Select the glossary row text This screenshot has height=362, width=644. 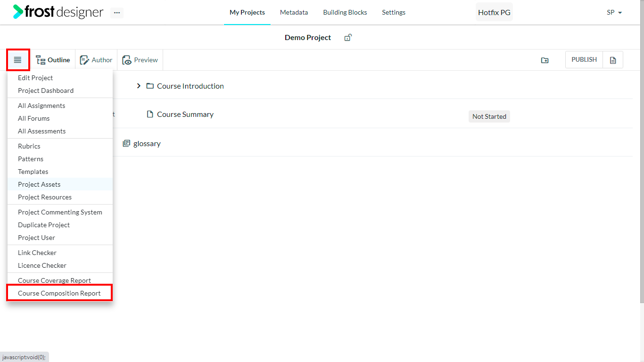(x=147, y=143)
